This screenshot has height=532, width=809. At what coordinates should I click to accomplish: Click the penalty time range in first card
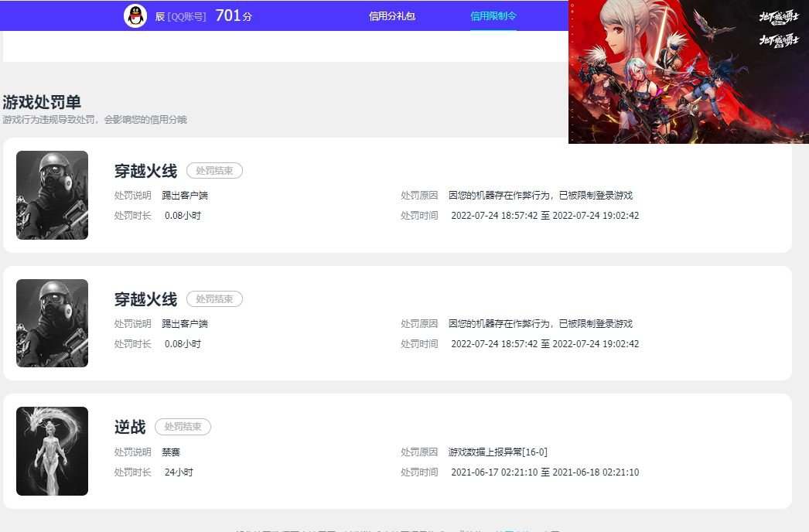click(544, 216)
